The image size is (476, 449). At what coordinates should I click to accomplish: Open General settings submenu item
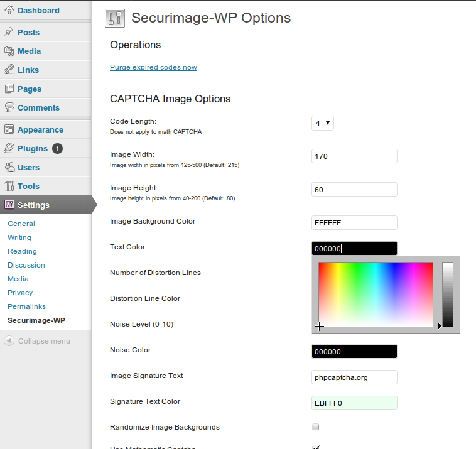click(21, 224)
